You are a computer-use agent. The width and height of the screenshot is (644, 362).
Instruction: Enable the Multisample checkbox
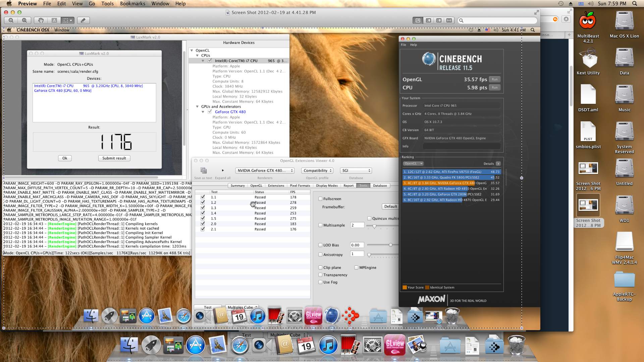click(320, 225)
